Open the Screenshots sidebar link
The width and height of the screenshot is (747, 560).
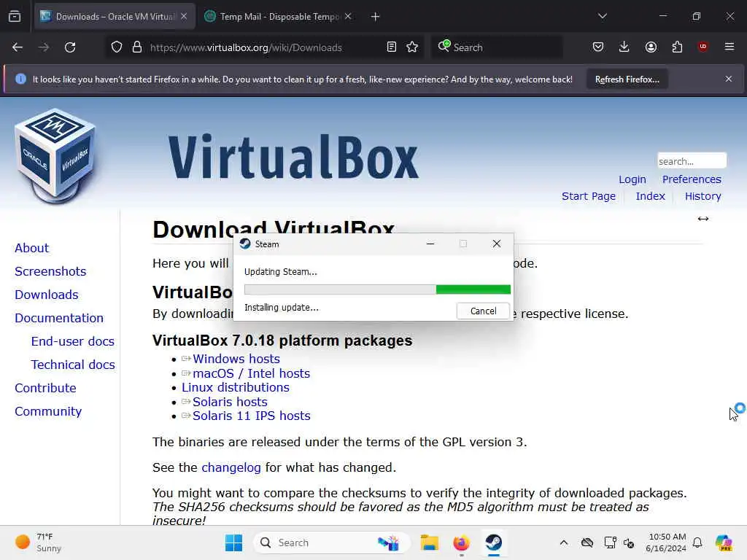pyautogui.click(x=50, y=271)
